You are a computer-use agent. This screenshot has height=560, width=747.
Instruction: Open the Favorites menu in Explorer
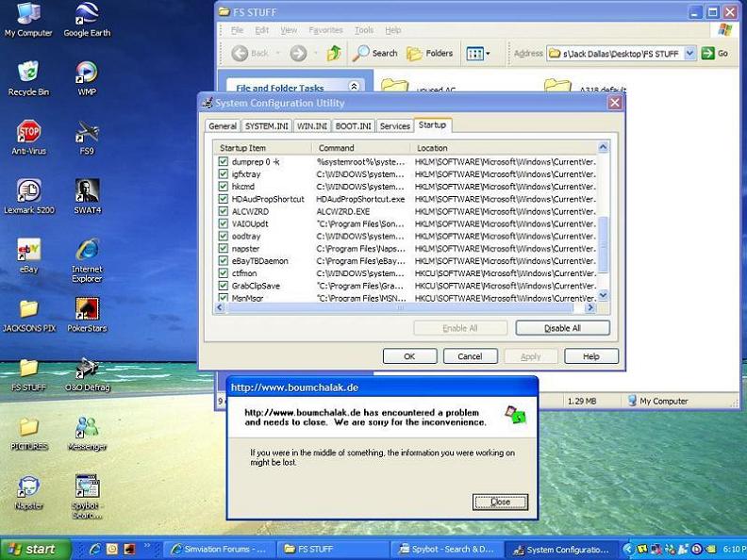click(x=325, y=30)
